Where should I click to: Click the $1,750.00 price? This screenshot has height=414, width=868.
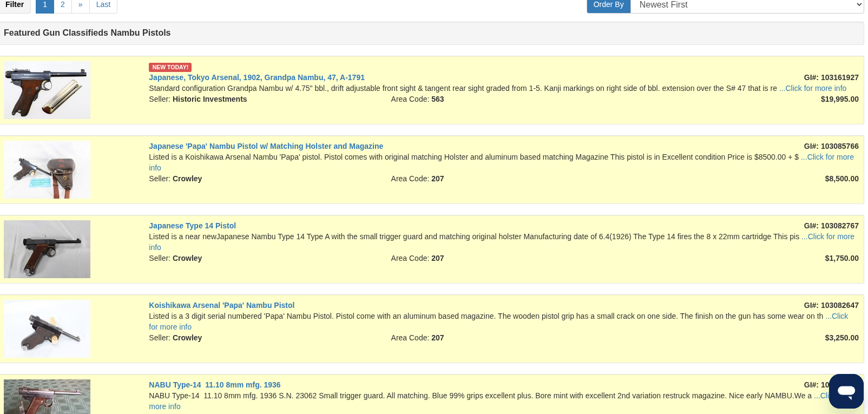(x=841, y=258)
